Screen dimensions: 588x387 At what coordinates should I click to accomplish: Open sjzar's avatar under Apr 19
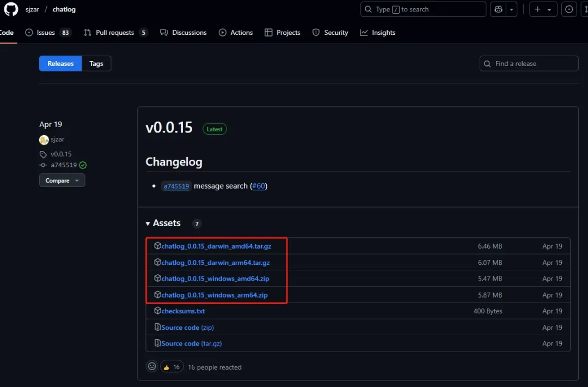[44, 140]
